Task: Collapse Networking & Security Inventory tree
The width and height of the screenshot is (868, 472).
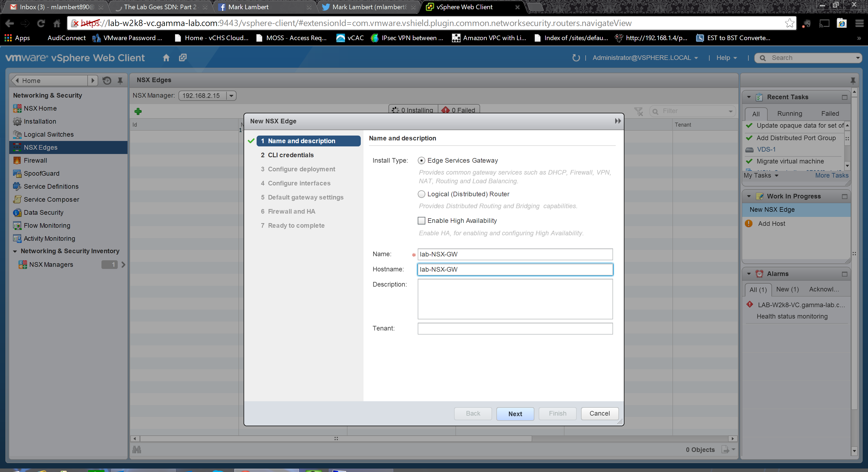Action: (x=15, y=252)
